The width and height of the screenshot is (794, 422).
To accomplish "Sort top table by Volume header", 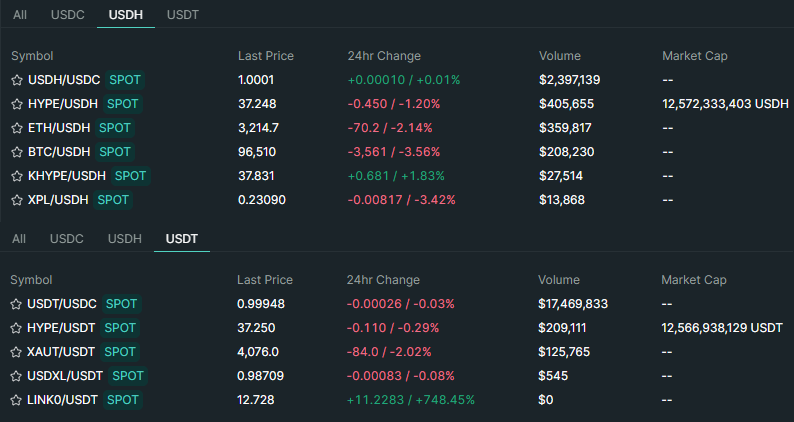I will (559, 56).
